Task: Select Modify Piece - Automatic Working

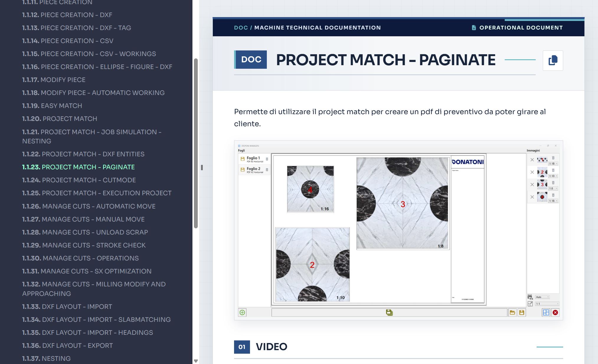Action: click(x=93, y=93)
